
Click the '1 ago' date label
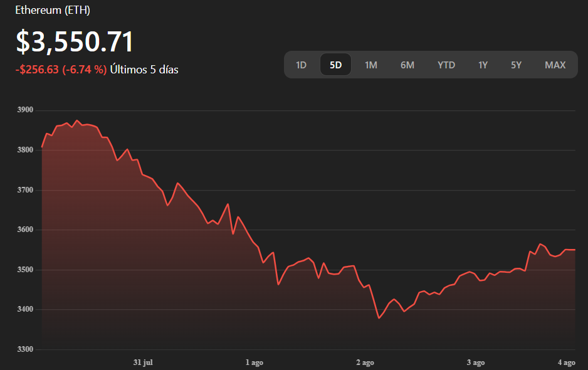pos(255,362)
